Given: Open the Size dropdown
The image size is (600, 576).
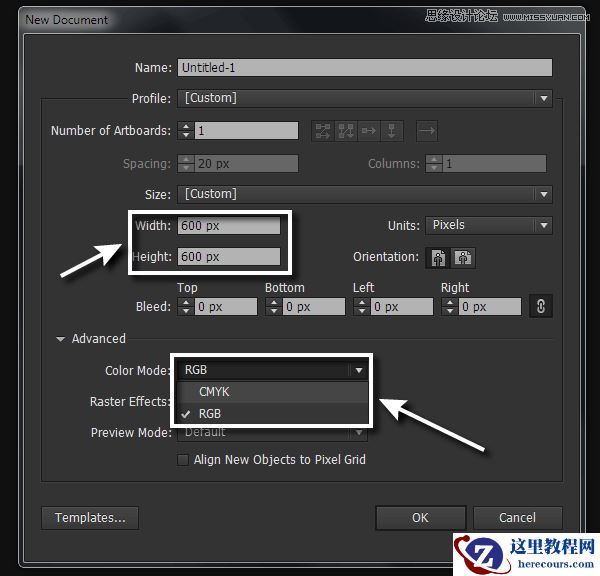Looking at the screenshot, I should point(365,194).
